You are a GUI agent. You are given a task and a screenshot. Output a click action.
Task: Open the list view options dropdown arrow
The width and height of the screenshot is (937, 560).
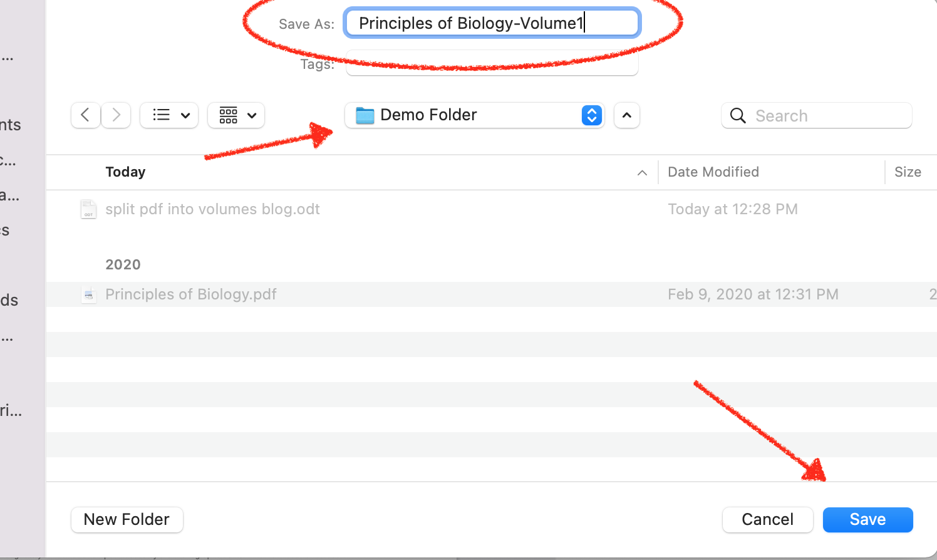coord(185,115)
